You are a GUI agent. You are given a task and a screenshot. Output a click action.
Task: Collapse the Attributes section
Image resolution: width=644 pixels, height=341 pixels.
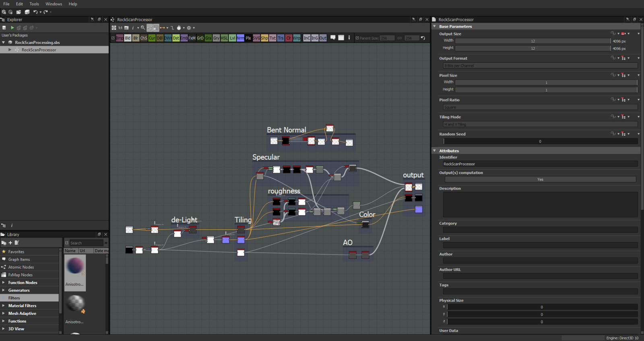pyautogui.click(x=435, y=150)
